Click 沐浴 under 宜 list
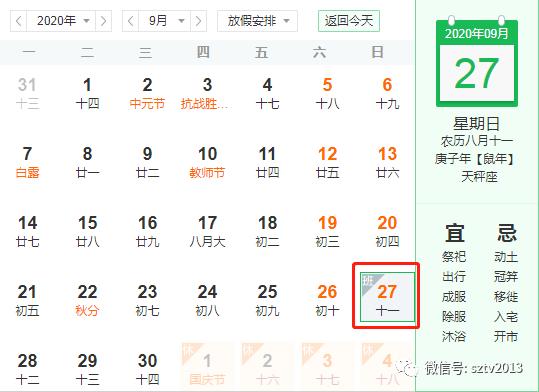Viewport: 539px width, 392px height. tap(454, 336)
